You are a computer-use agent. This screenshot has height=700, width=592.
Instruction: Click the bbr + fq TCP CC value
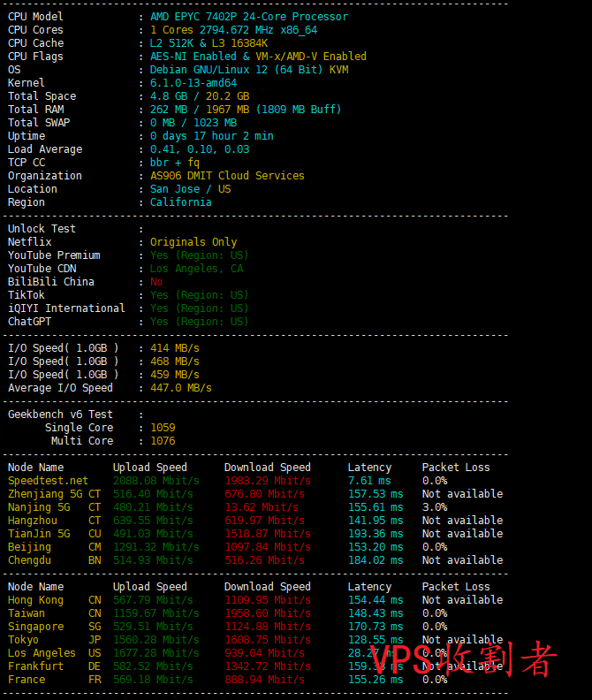(174, 163)
